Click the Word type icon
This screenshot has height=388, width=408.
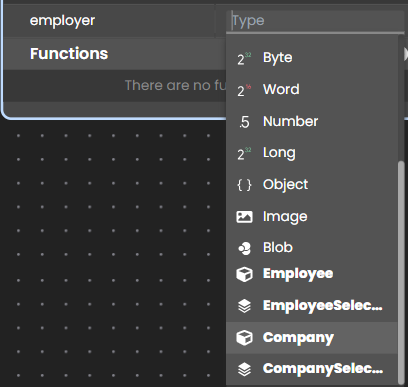click(x=244, y=90)
